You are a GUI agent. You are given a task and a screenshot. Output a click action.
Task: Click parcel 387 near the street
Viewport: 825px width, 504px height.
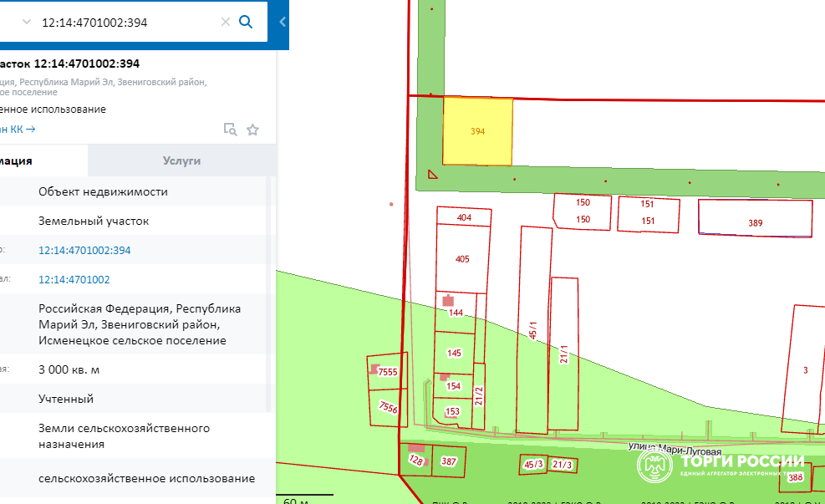[449, 461]
